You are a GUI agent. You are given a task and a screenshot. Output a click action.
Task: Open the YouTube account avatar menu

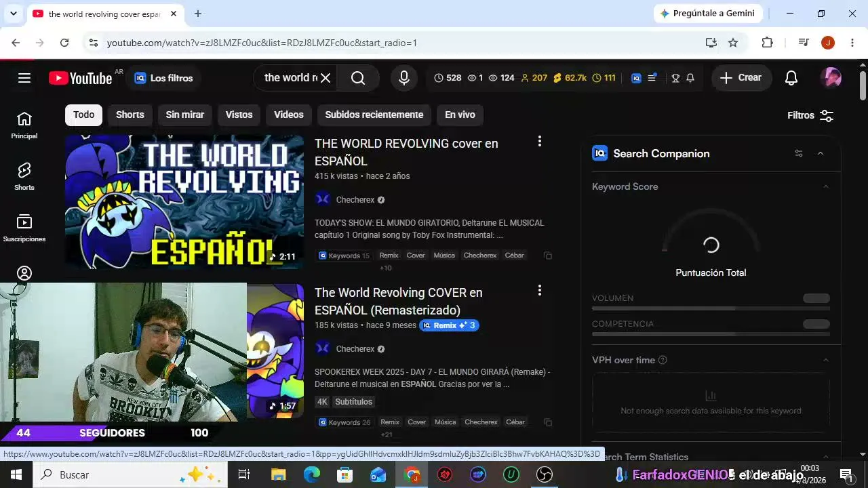831,78
